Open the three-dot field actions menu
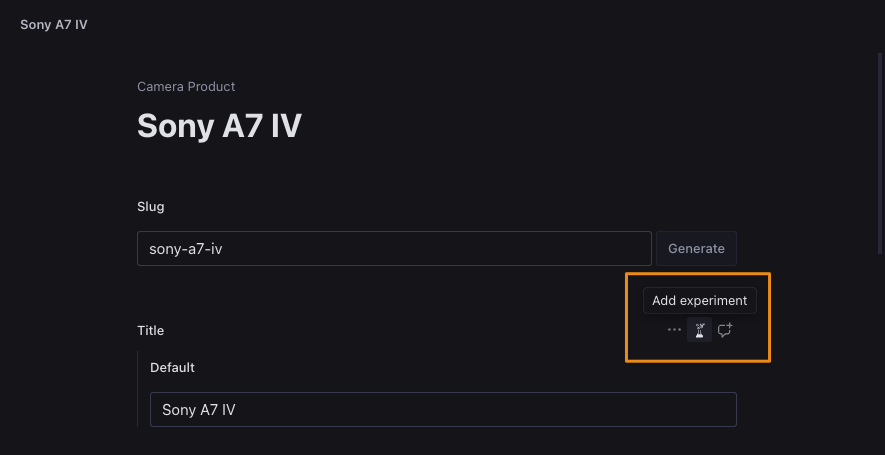This screenshot has height=455, width=885. [x=674, y=330]
